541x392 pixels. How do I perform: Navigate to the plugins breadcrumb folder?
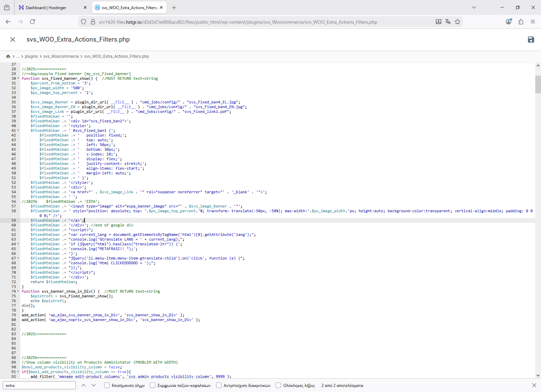click(x=31, y=56)
